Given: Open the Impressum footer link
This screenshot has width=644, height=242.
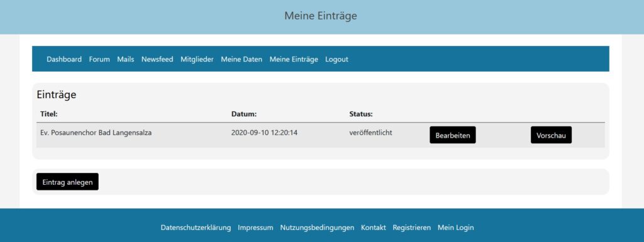Looking at the screenshot, I should coord(255,228).
